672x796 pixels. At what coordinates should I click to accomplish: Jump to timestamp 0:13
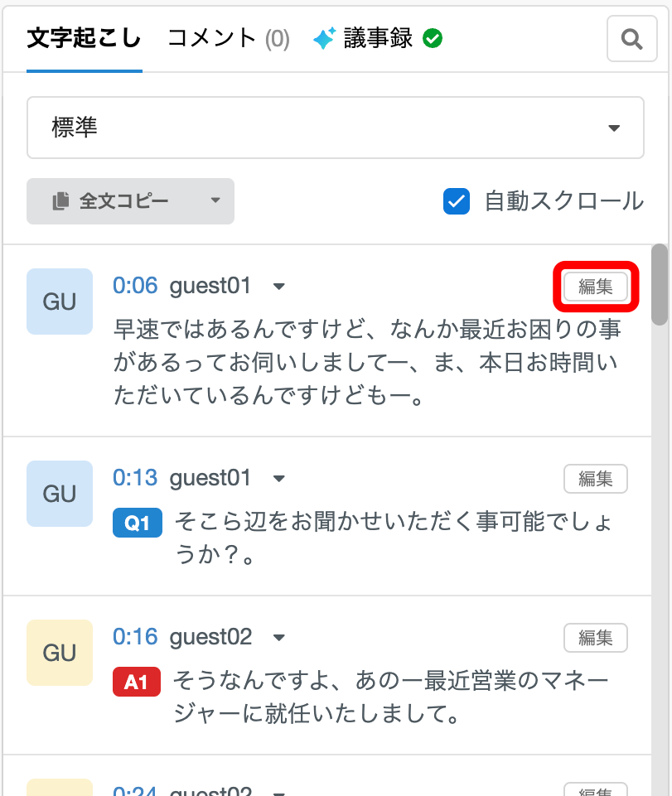pos(135,478)
